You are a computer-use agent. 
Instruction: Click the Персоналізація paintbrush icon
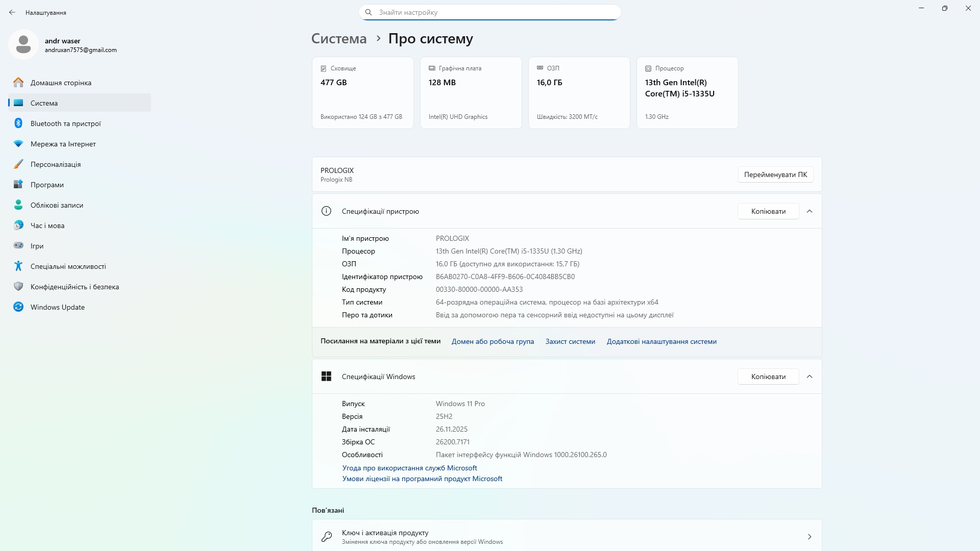[18, 164]
